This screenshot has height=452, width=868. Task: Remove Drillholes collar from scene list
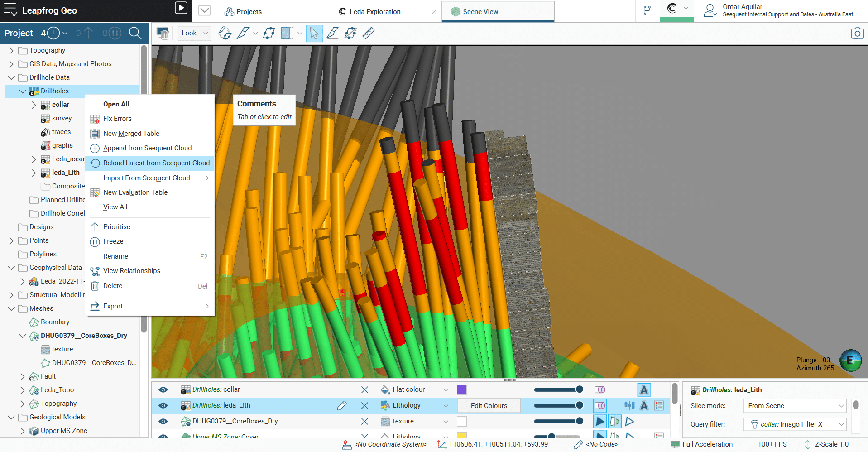tap(364, 389)
